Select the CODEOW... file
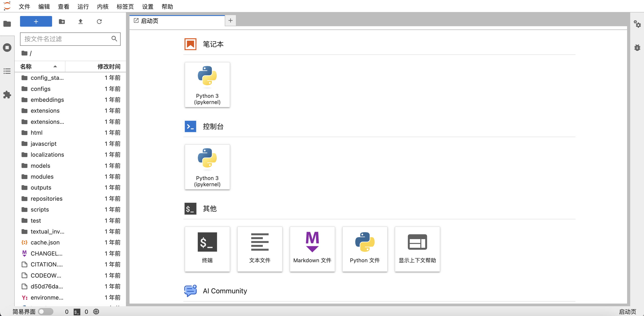 71,276
